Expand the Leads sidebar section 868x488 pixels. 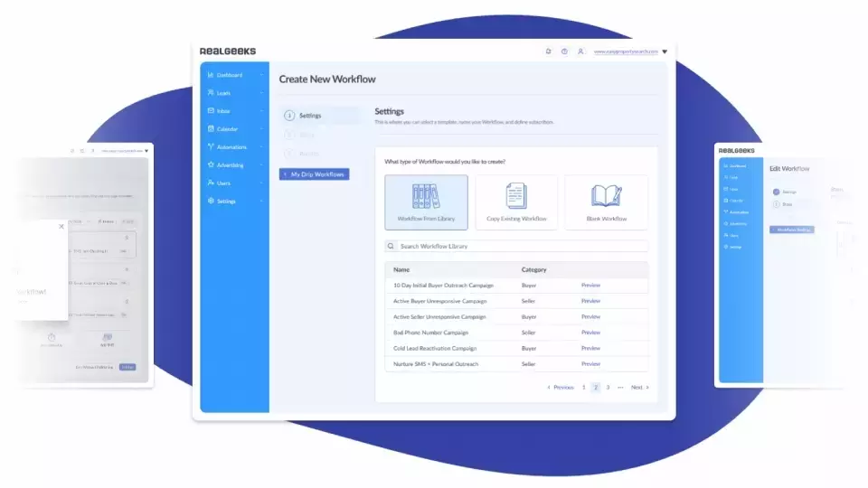(x=223, y=93)
